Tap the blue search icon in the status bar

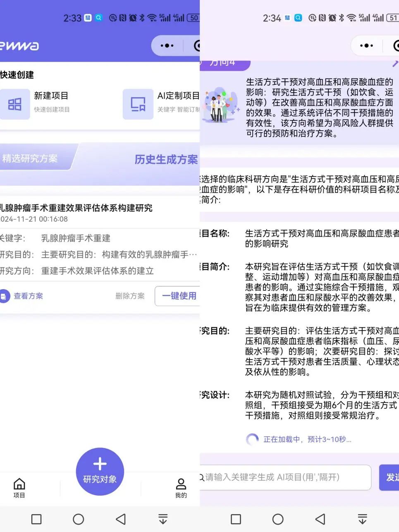tap(98, 18)
